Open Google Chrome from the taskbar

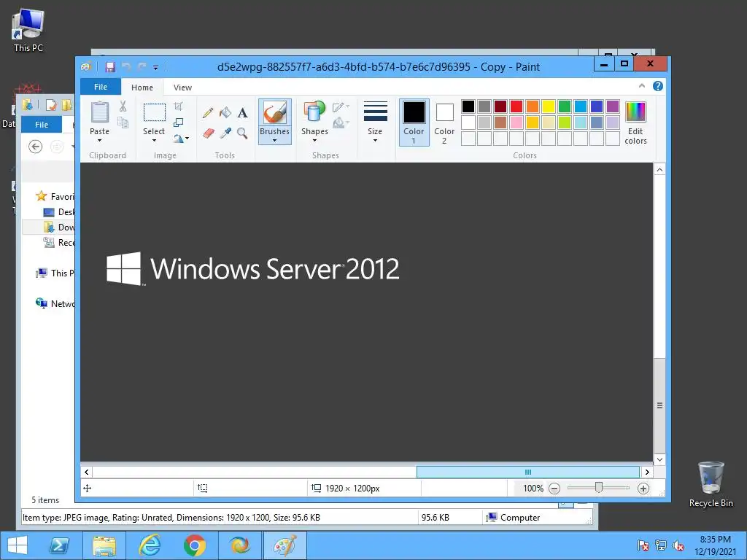click(x=194, y=545)
